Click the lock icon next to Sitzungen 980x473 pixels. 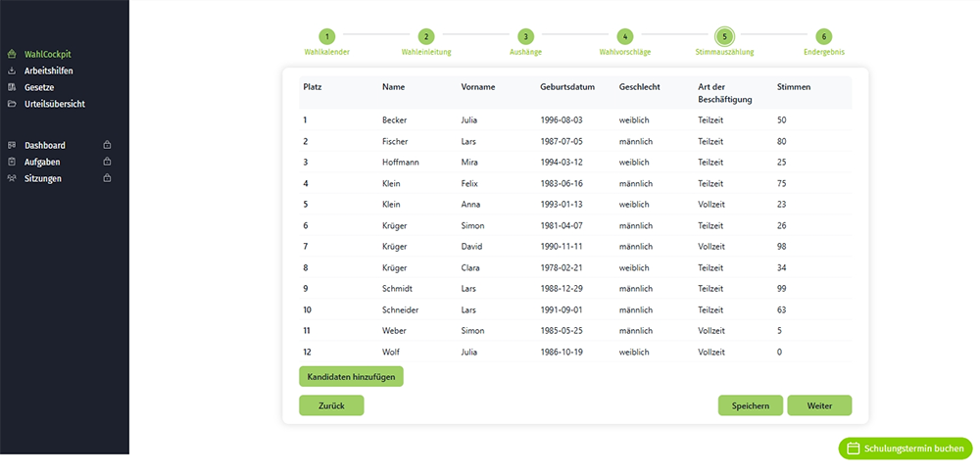107,178
